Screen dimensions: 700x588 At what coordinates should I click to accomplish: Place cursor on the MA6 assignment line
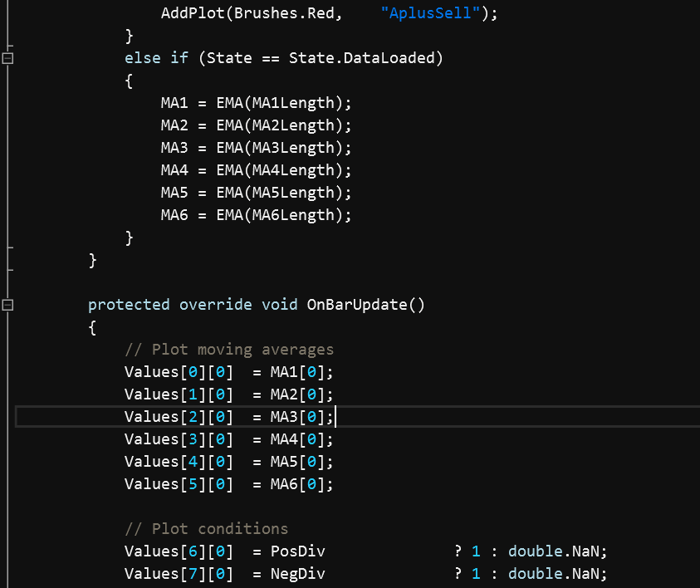pyautogui.click(x=256, y=215)
